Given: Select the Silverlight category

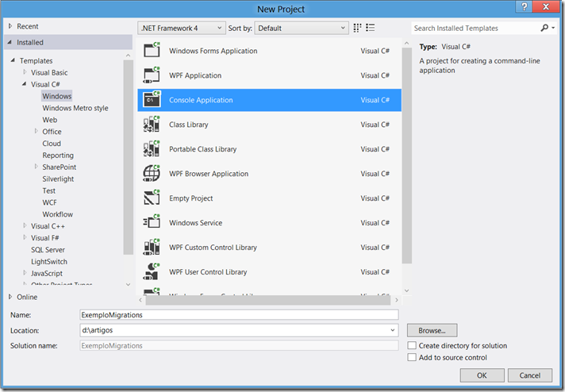Looking at the screenshot, I should (x=58, y=179).
